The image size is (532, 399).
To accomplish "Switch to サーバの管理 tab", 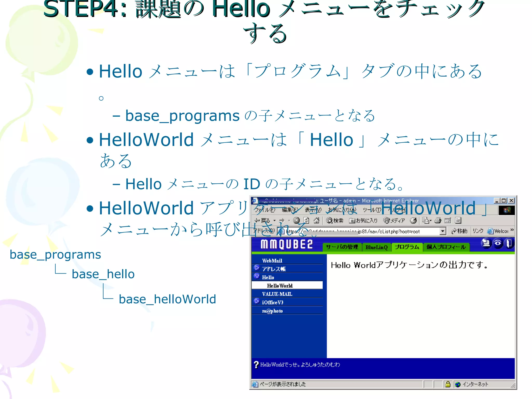I will (x=342, y=247).
